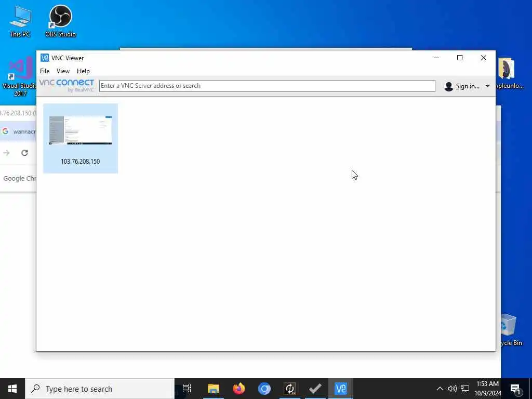This screenshot has height=399, width=532.
Task: Click the forward arrow in Chrome window
Action: click(x=6, y=153)
